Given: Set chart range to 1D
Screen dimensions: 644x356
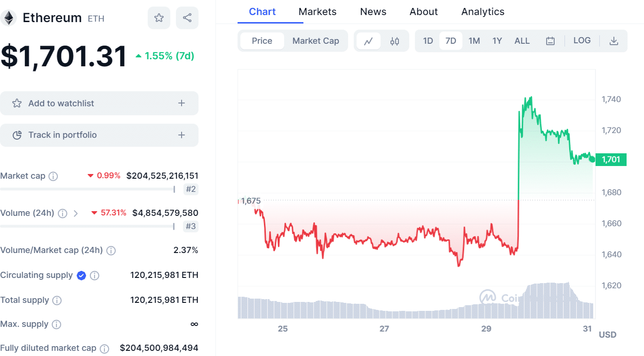Looking at the screenshot, I should [428, 41].
